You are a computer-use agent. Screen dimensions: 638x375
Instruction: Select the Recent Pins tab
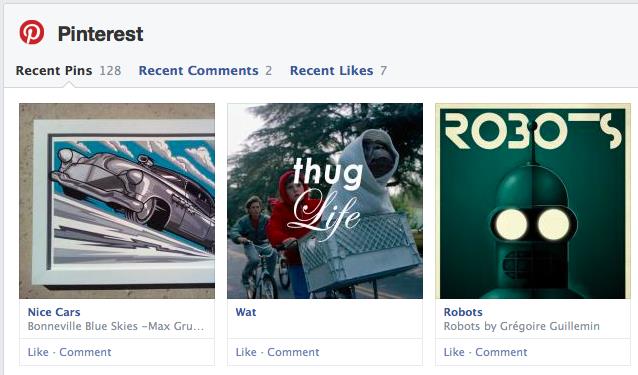coord(54,70)
